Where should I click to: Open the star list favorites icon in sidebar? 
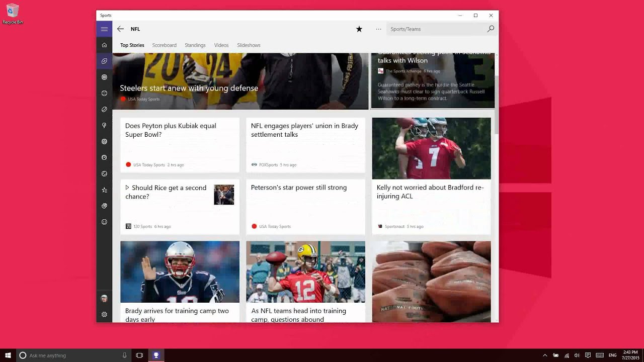104,190
